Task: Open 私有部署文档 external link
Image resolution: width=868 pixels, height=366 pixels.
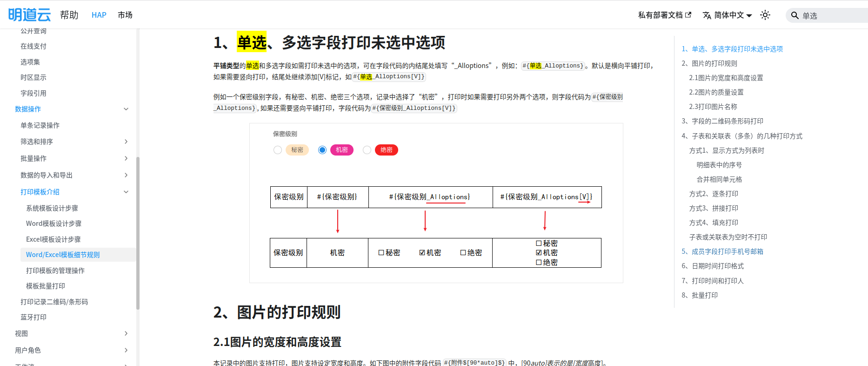Action: coord(664,15)
